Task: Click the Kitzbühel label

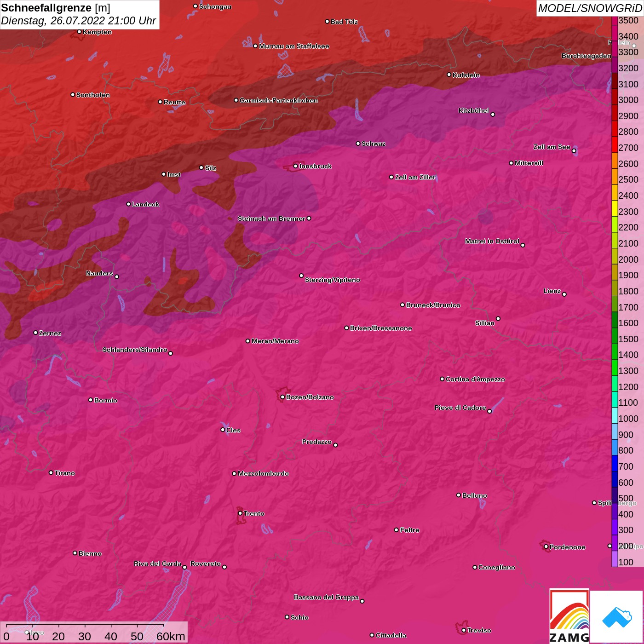Action: click(x=474, y=110)
